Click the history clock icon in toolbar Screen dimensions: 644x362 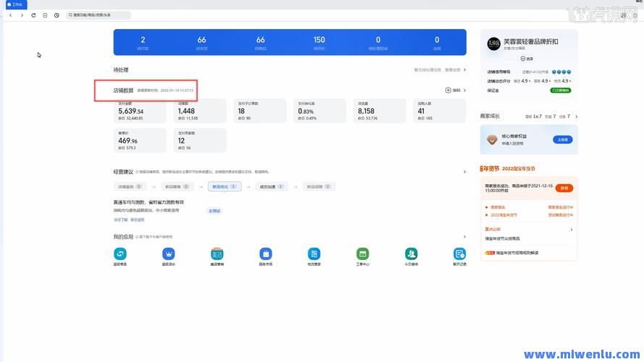click(57, 15)
